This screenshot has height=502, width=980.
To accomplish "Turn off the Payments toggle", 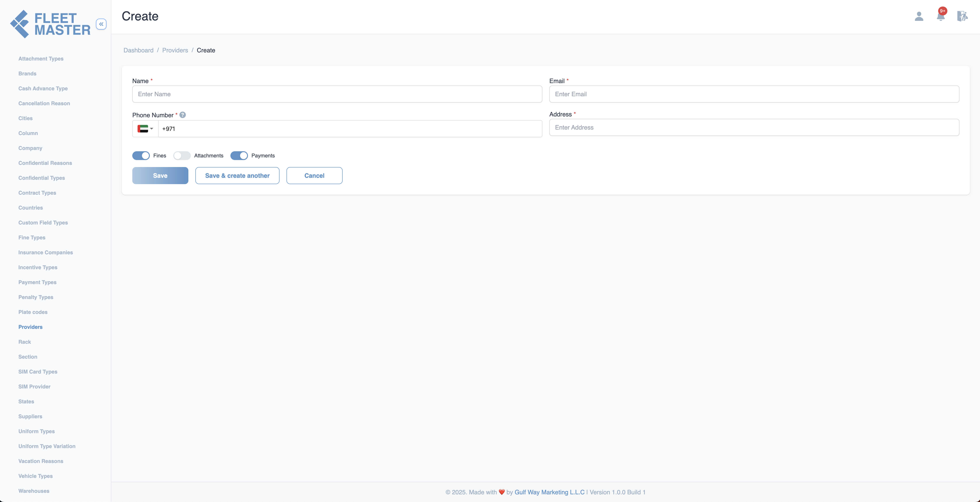I will (239, 156).
